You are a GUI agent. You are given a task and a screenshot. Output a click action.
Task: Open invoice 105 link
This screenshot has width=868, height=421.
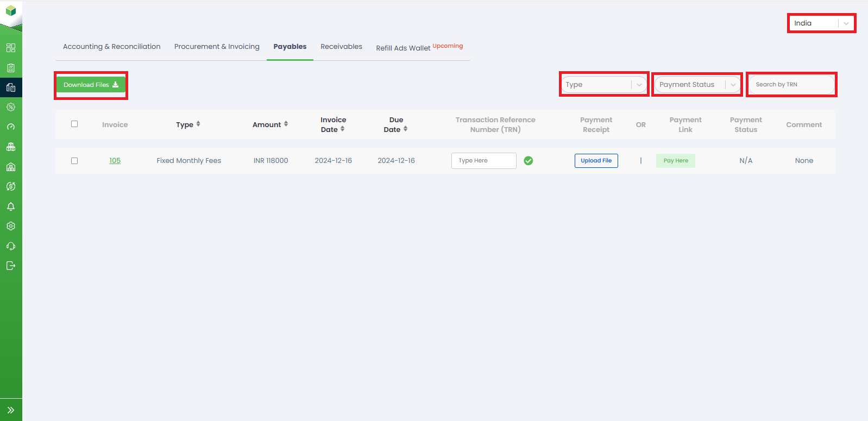(115, 161)
